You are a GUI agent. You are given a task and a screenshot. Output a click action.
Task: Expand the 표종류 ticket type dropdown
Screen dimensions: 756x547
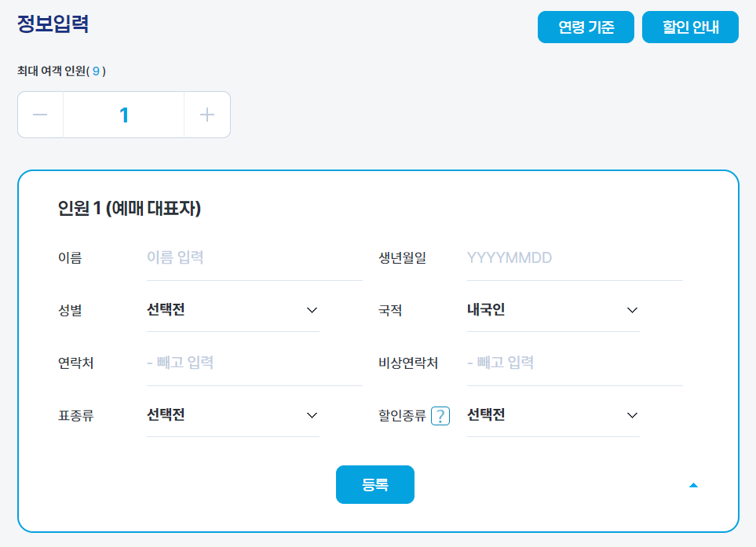[233, 415]
